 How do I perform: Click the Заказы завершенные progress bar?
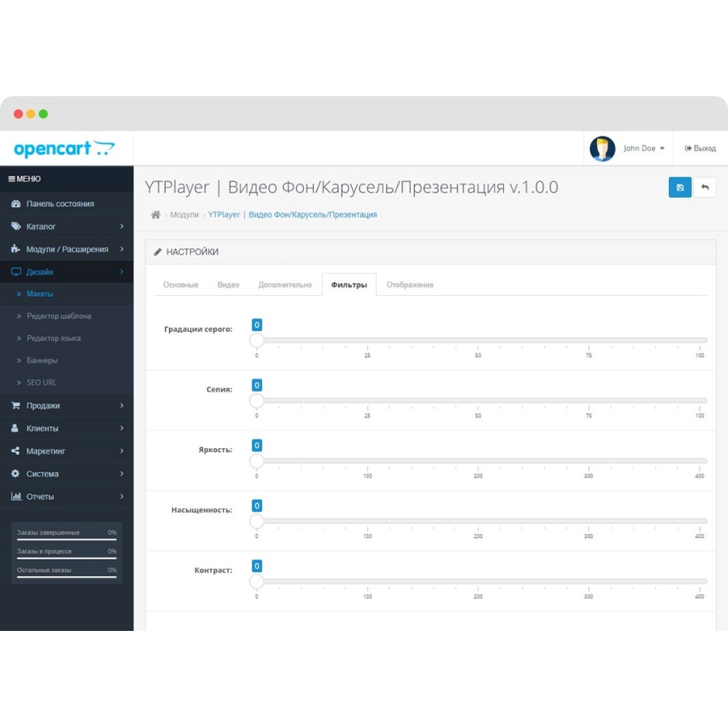[67, 540]
